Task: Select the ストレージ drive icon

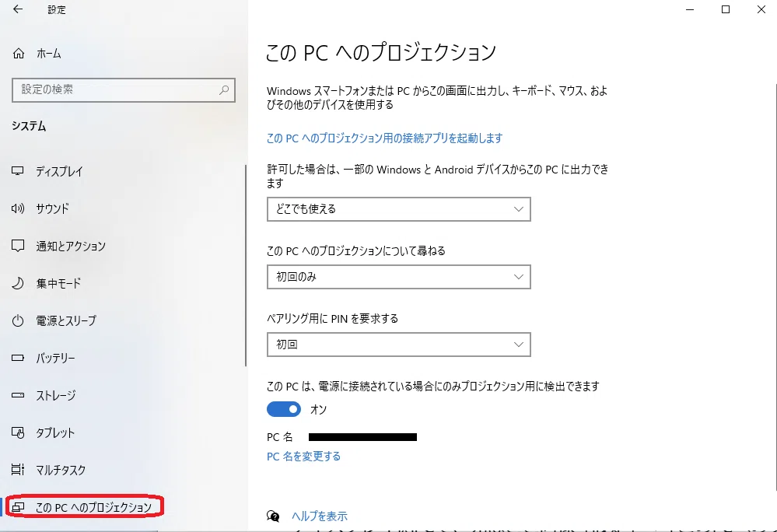Action: 18,395
